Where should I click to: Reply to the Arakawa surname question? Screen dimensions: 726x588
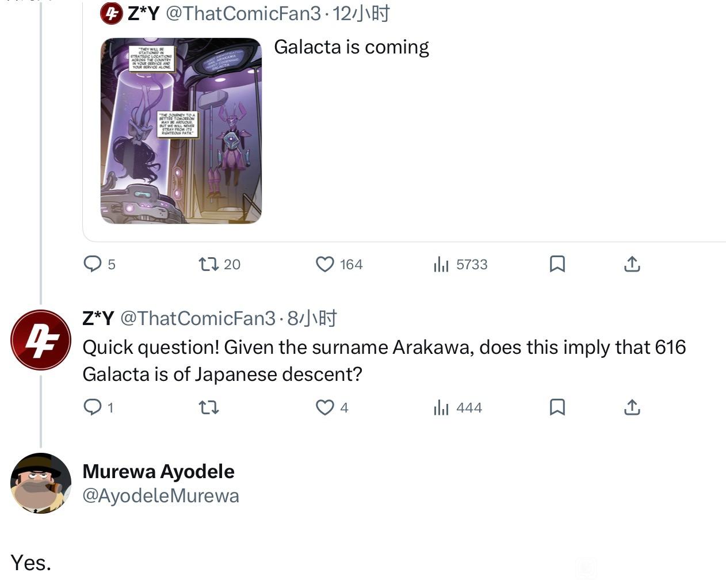pyautogui.click(x=93, y=407)
